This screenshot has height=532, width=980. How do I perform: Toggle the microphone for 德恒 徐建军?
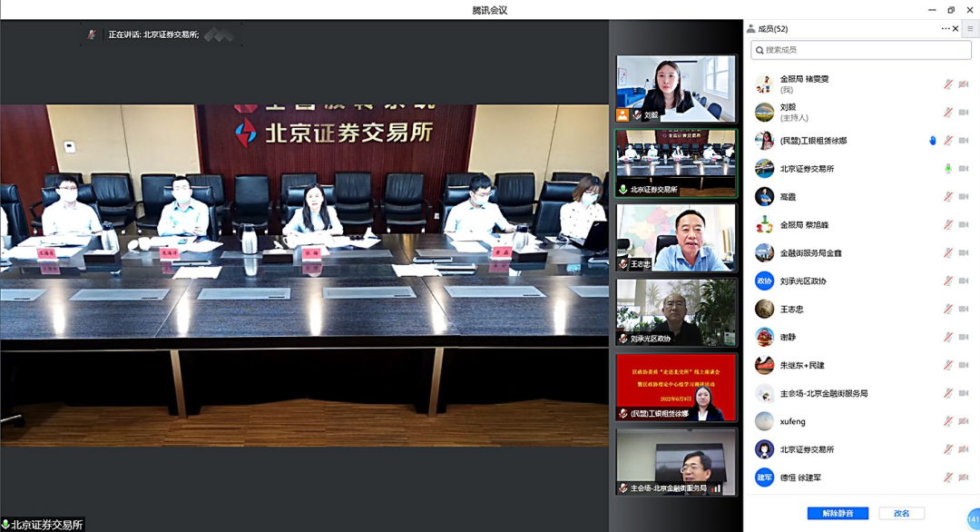pos(948,478)
